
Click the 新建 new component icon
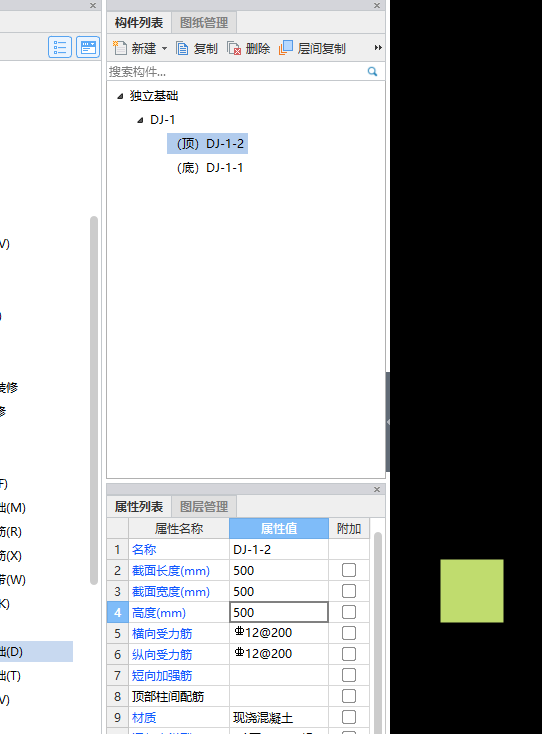click(120, 48)
